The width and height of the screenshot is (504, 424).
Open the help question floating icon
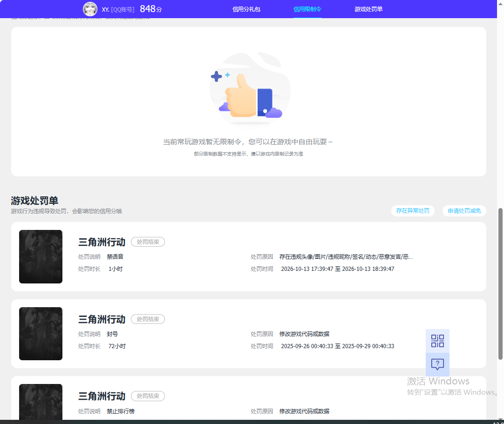(437, 364)
